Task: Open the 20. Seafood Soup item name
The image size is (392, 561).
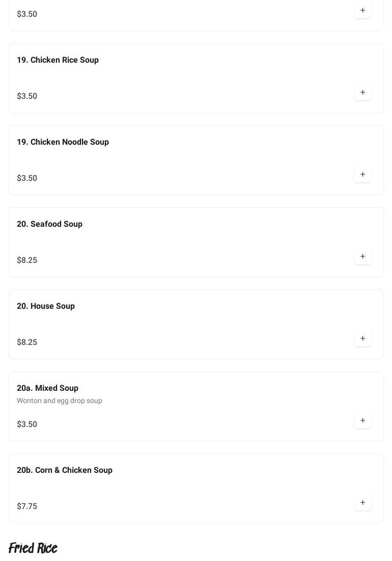Action: pyautogui.click(x=49, y=224)
